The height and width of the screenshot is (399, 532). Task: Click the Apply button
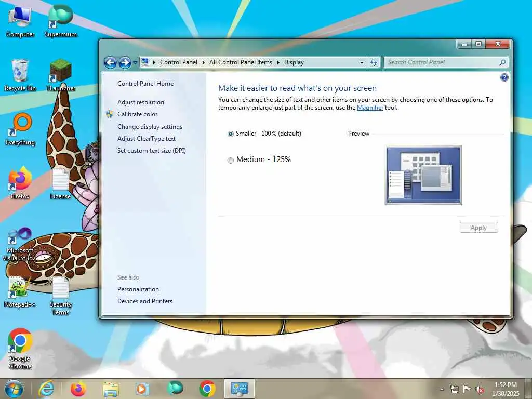[x=478, y=228]
